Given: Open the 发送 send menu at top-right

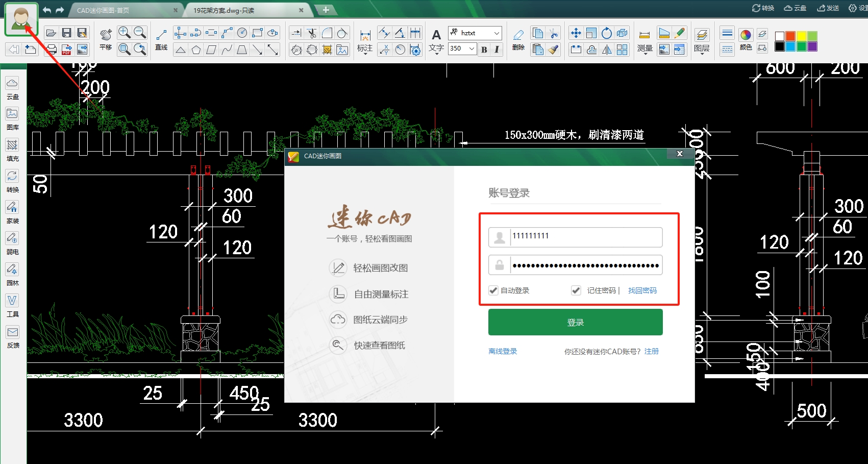Looking at the screenshot, I should (x=828, y=8).
